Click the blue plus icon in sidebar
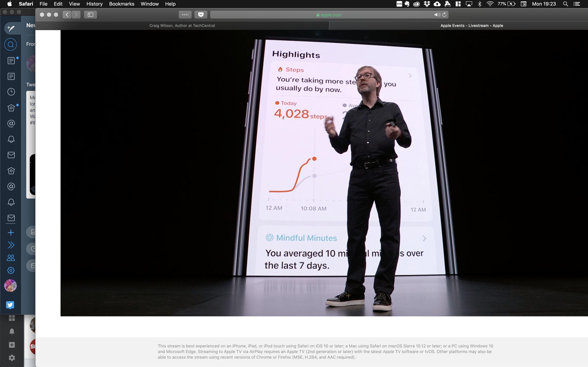This screenshot has width=588, height=367. click(11, 232)
